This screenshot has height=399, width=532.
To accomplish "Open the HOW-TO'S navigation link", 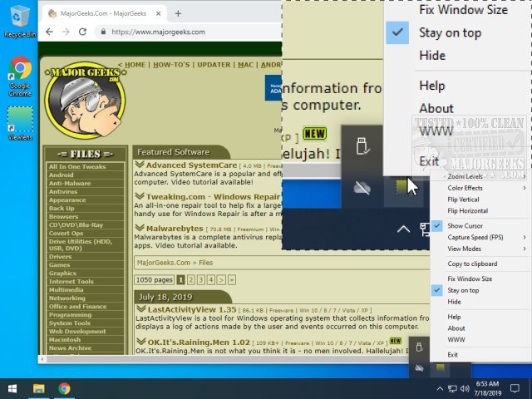I will 171,65.
